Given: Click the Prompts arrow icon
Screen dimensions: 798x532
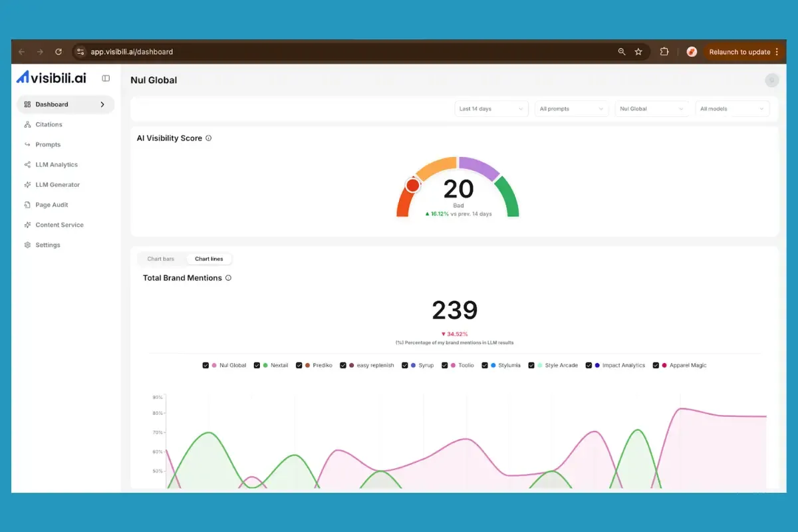Looking at the screenshot, I should point(27,144).
